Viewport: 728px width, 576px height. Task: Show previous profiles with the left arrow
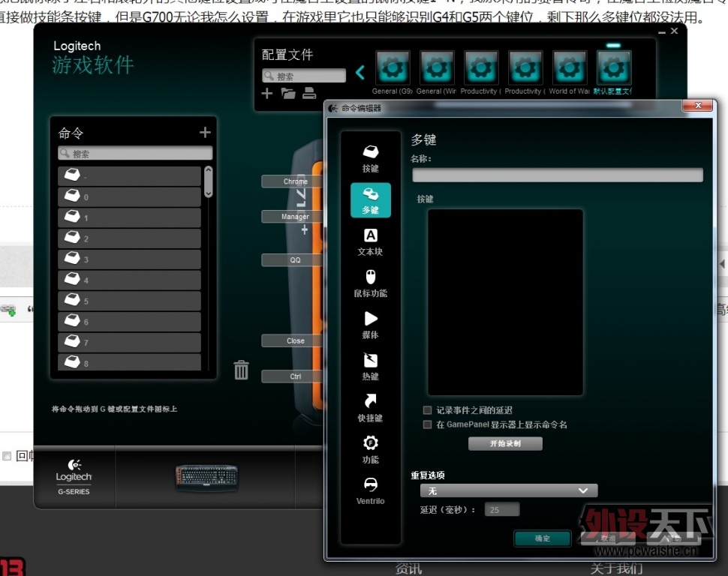click(x=360, y=72)
